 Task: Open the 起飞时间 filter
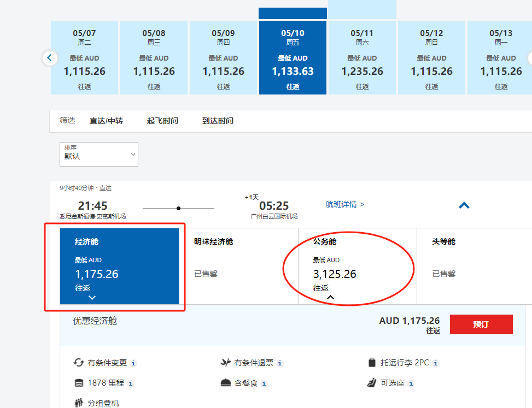point(162,121)
